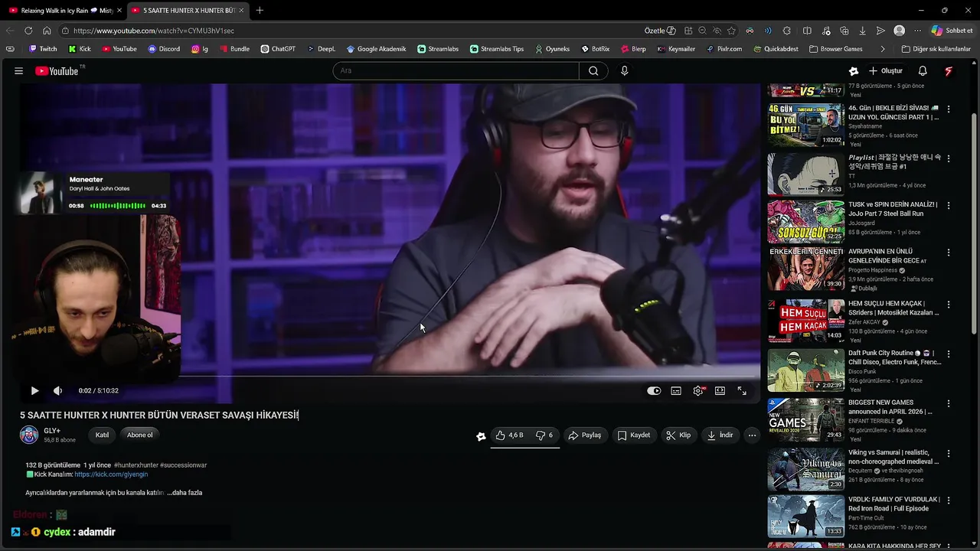Open YouTube notifications bell
This screenshot has width=980, height=551.
[923, 70]
